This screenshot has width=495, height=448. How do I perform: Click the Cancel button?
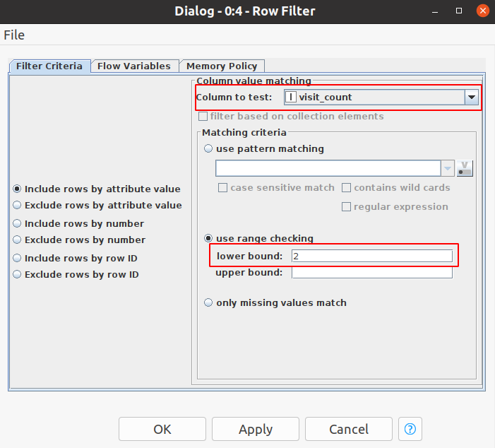tap(349, 429)
